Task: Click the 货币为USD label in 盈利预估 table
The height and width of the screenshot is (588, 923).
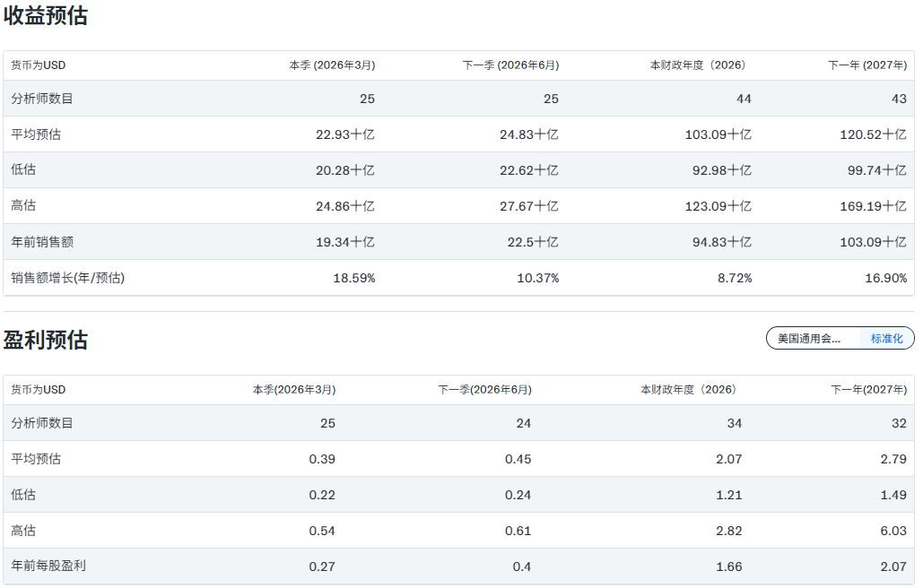Action: [x=39, y=390]
